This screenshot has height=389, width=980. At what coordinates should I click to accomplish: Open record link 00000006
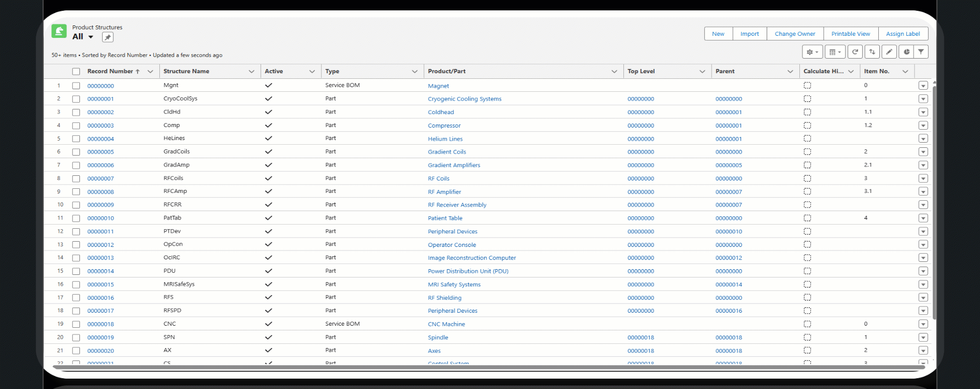tap(101, 165)
